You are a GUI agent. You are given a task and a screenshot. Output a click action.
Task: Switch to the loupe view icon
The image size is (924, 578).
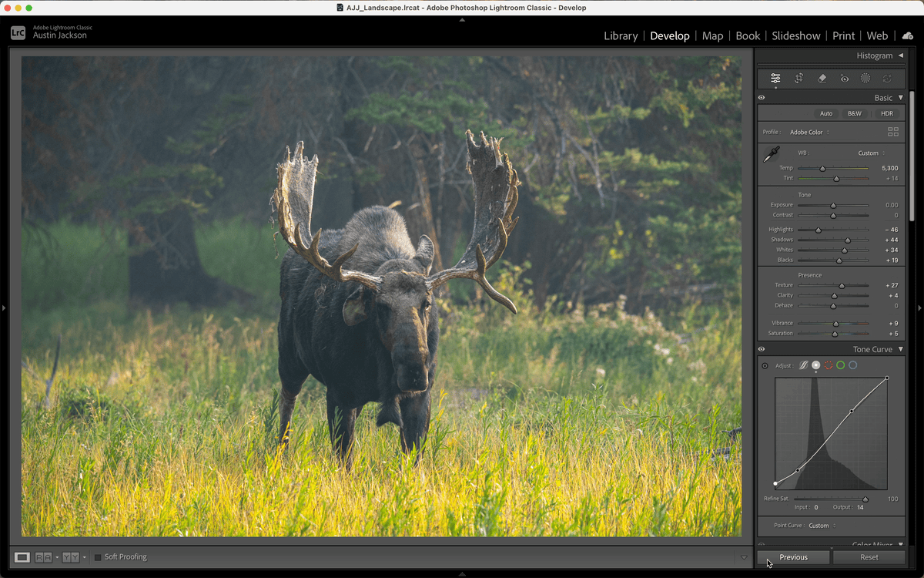pos(22,557)
